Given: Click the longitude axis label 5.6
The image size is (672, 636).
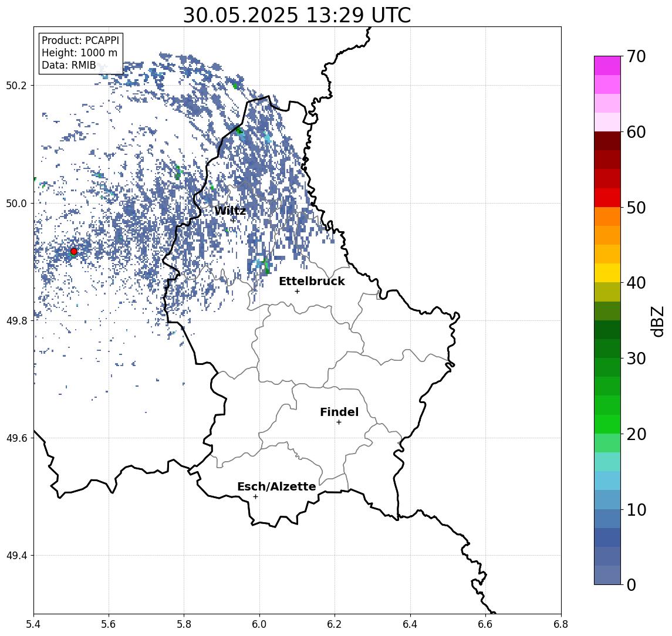Looking at the screenshot, I should [x=109, y=624].
